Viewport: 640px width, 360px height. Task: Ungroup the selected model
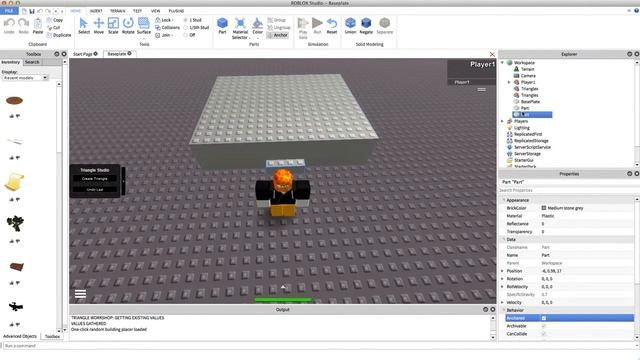pyautogui.click(x=279, y=27)
